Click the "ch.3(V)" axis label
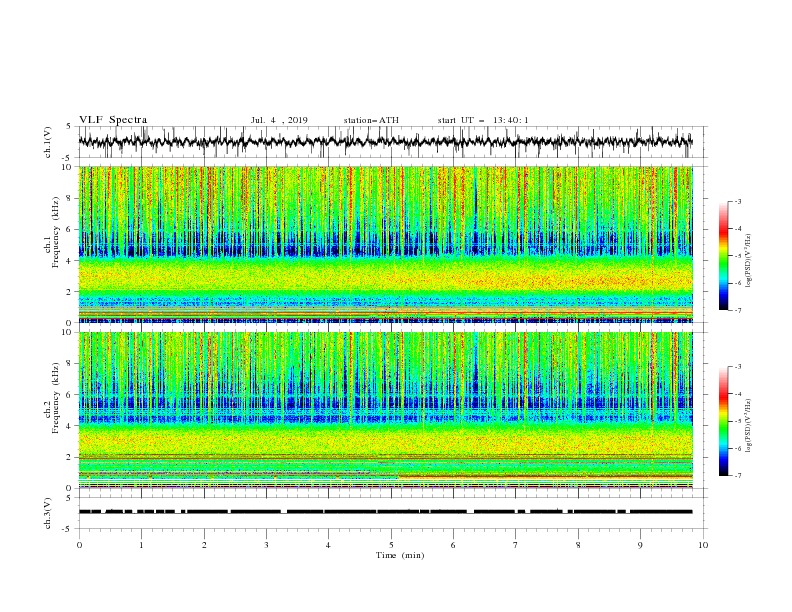792x612 pixels. [x=48, y=513]
